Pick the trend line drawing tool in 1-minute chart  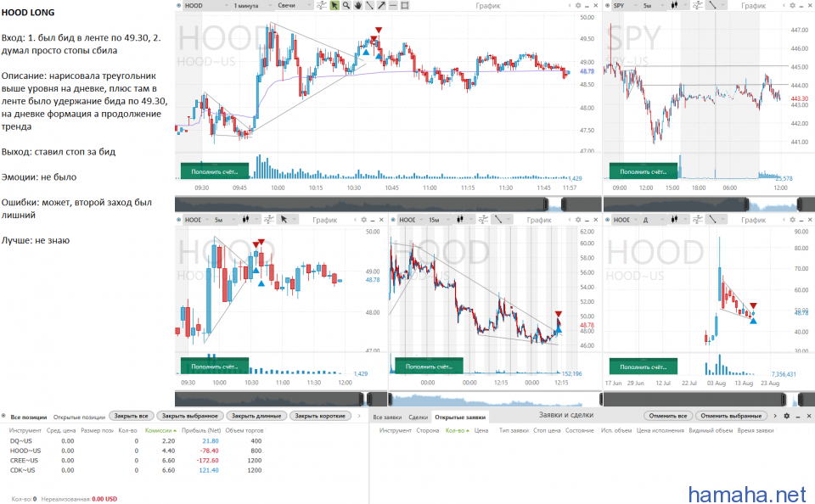click(369, 5)
